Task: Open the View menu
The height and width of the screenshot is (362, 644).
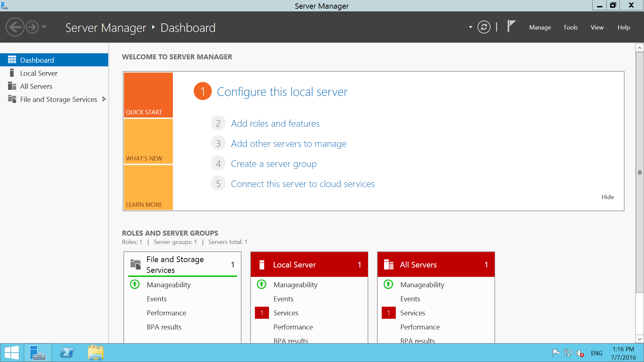Action: click(x=597, y=27)
